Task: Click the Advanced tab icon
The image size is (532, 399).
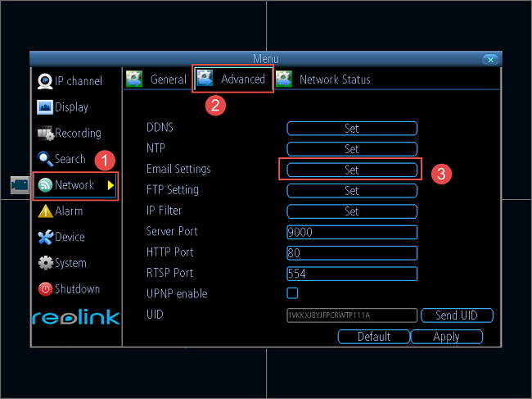Action: (x=205, y=78)
